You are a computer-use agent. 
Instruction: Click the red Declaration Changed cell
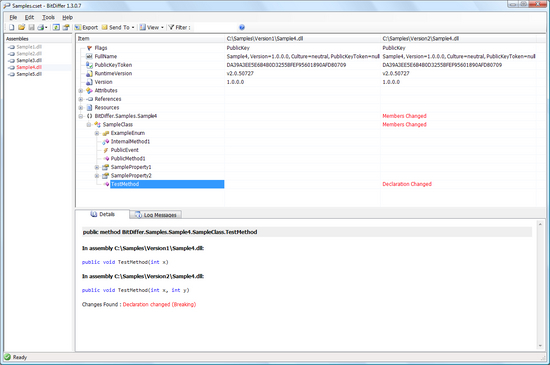(x=407, y=184)
